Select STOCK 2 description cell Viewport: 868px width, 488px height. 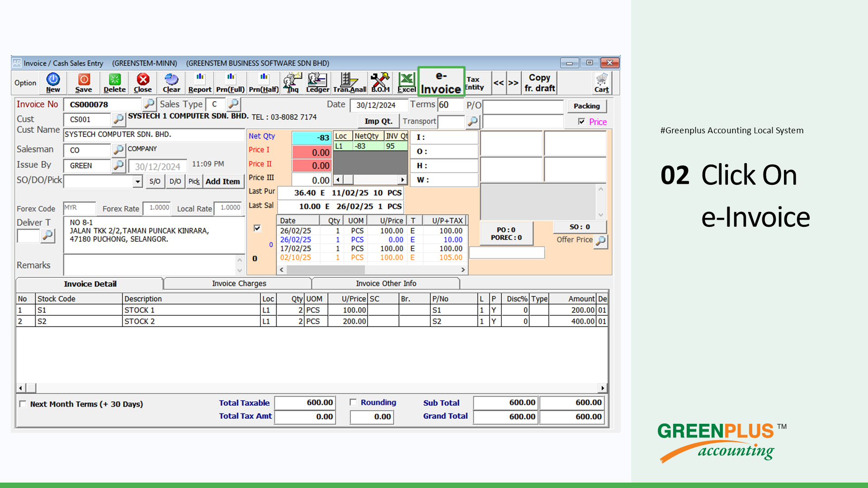tap(192, 321)
